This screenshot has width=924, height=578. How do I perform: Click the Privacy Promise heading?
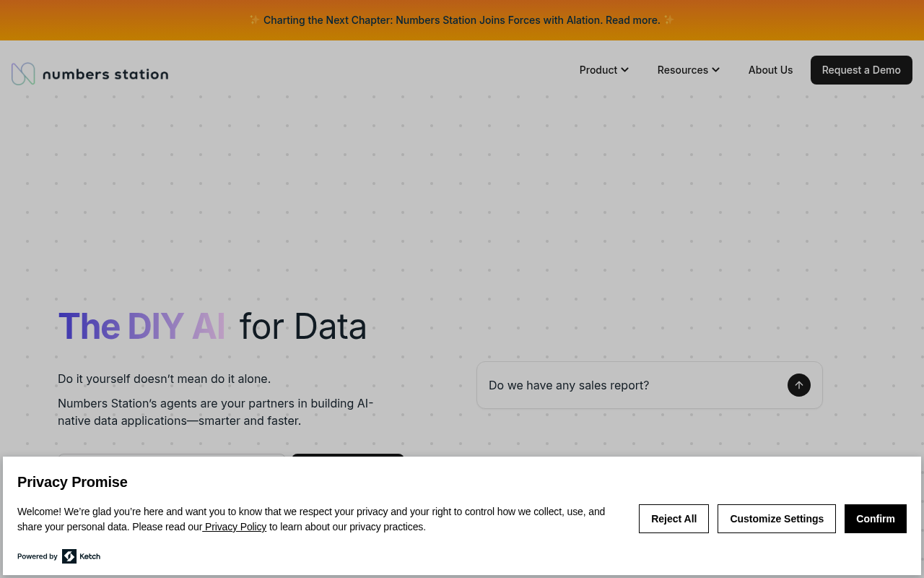[x=72, y=481]
